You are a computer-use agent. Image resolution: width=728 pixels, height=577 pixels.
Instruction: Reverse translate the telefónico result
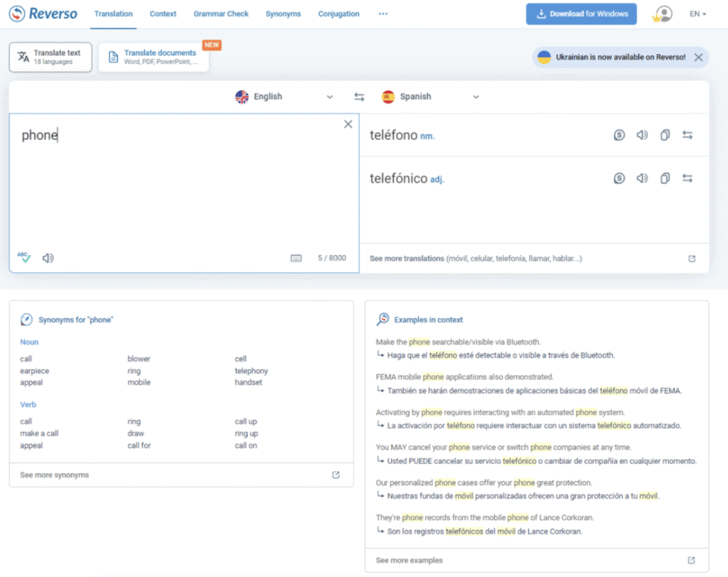687,178
